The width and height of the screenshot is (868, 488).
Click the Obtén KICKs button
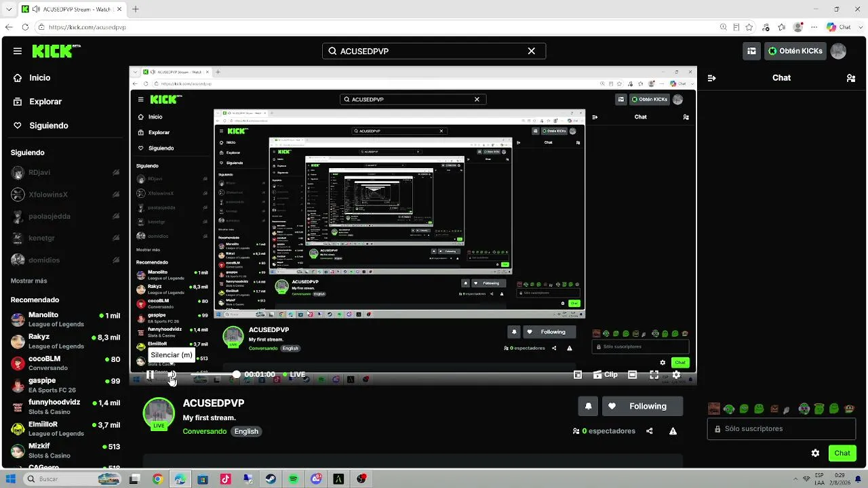[x=795, y=51]
